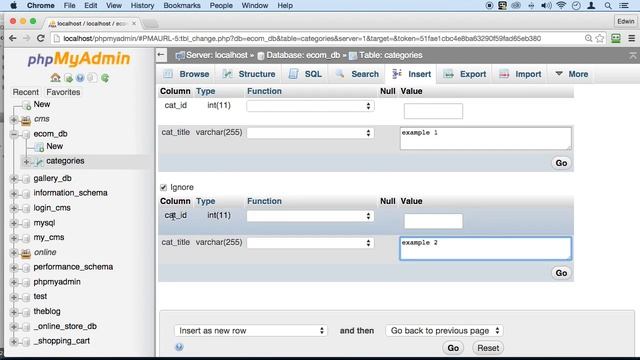Screen dimensions: 640x360
Task: Expand the cms database tree
Action: [x=14, y=119]
